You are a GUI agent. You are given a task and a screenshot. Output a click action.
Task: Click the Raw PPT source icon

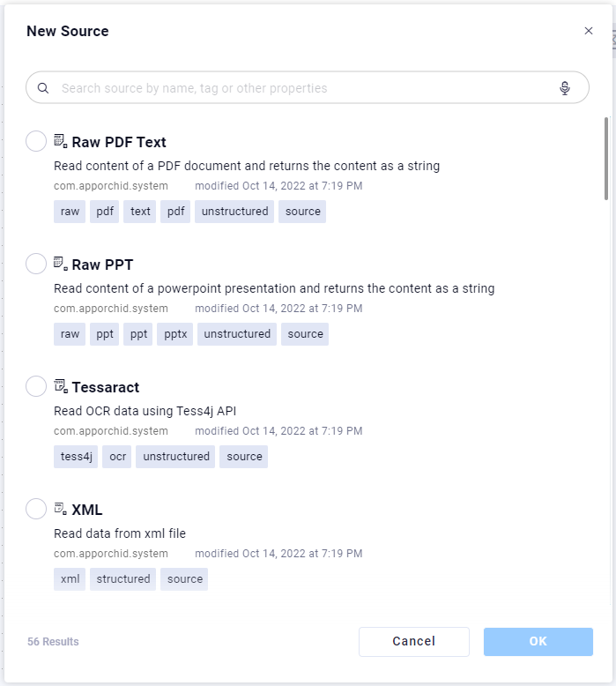(61, 264)
